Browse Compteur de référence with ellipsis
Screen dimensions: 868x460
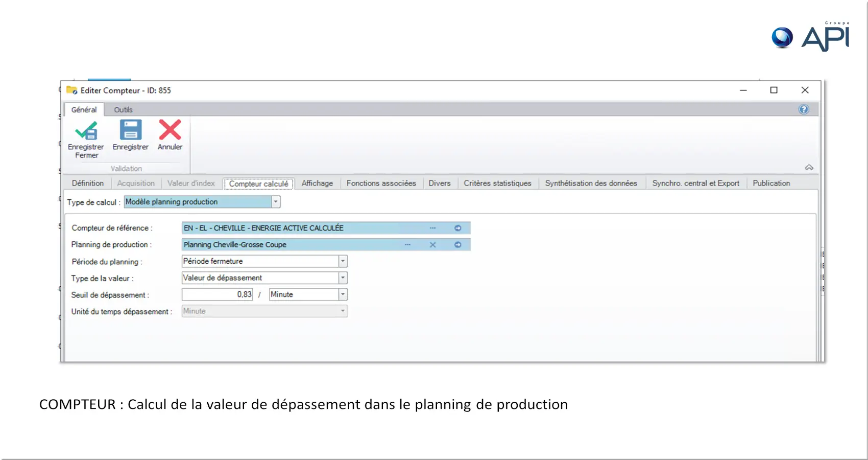tap(432, 228)
